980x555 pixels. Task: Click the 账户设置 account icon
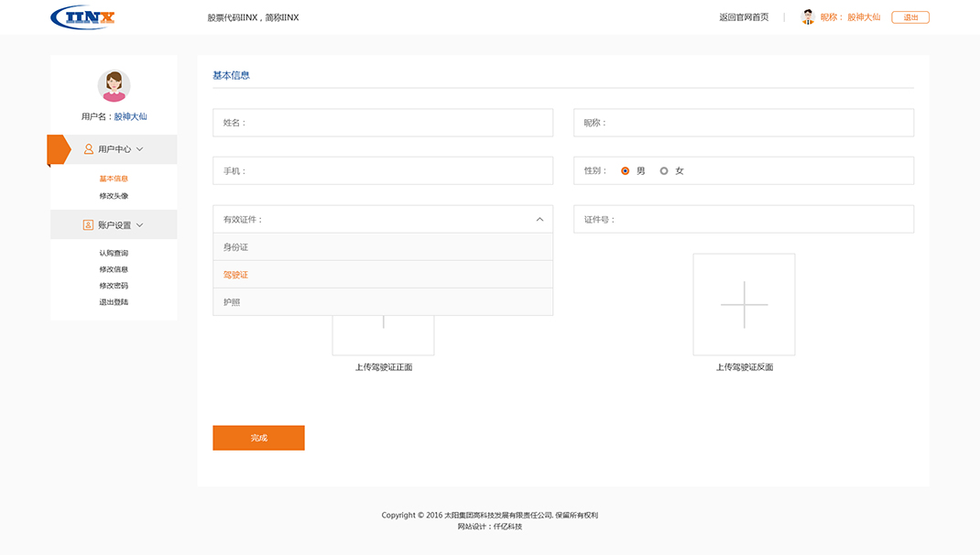click(88, 224)
